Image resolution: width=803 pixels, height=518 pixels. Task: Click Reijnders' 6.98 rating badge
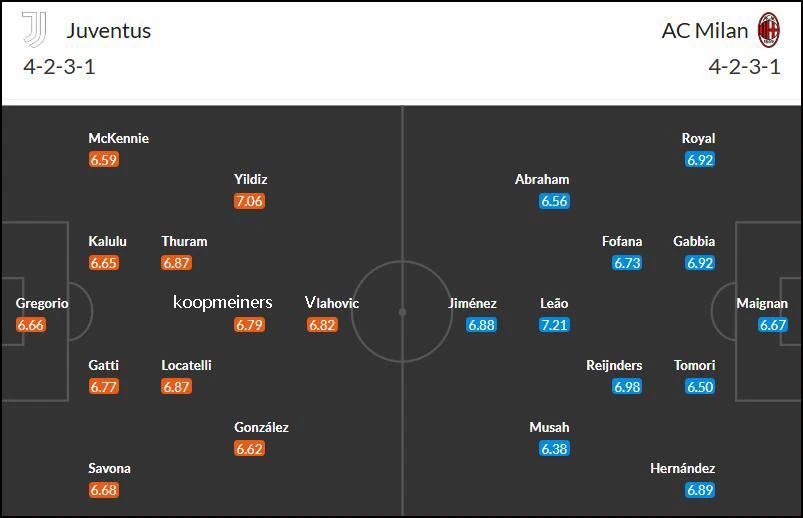click(x=627, y=387)
